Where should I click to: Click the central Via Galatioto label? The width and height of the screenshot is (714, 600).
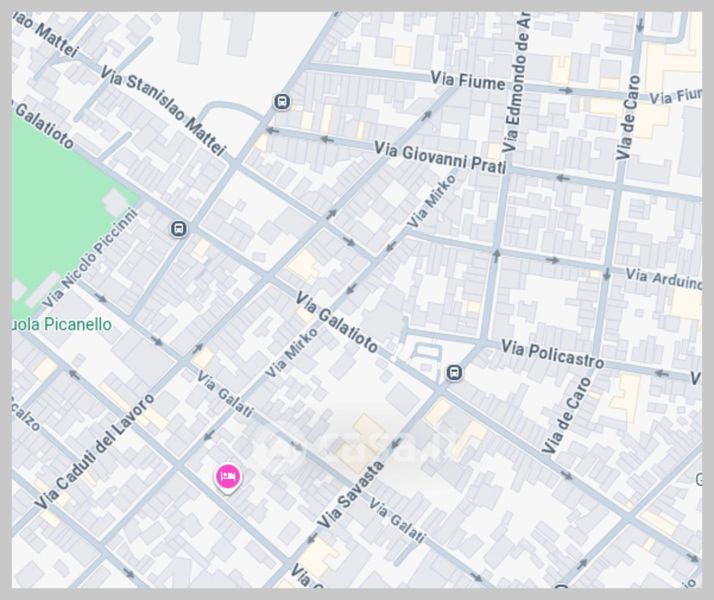337,322
